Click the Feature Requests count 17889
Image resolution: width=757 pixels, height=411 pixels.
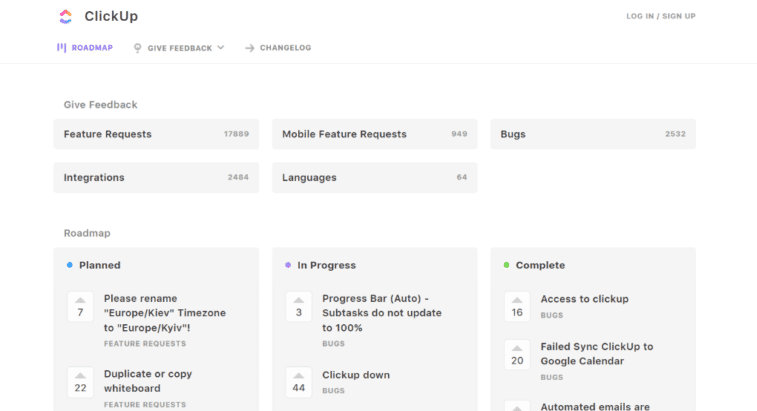tap(236, 134)
